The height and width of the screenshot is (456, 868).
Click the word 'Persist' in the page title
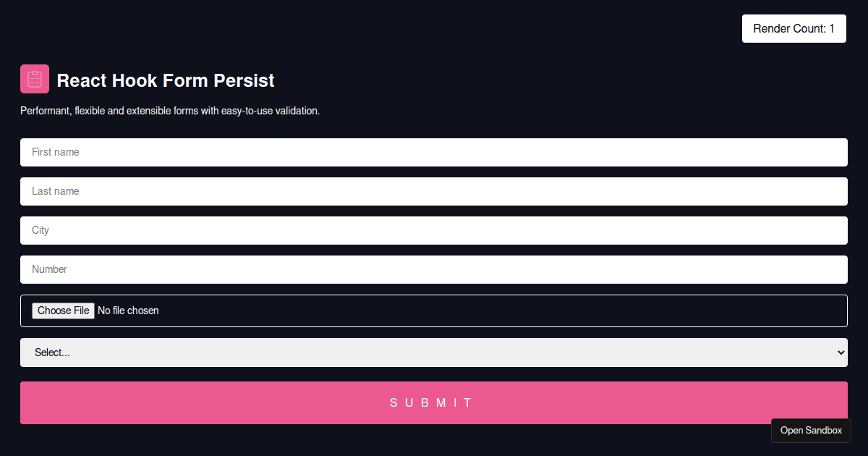point(244,80)
